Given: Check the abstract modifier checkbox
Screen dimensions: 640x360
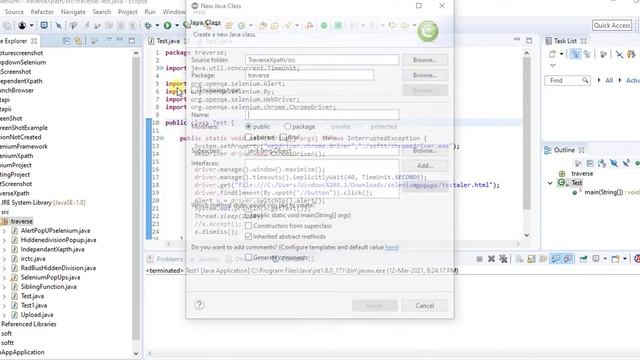Looking at the screenshot, I should [248, 138].
